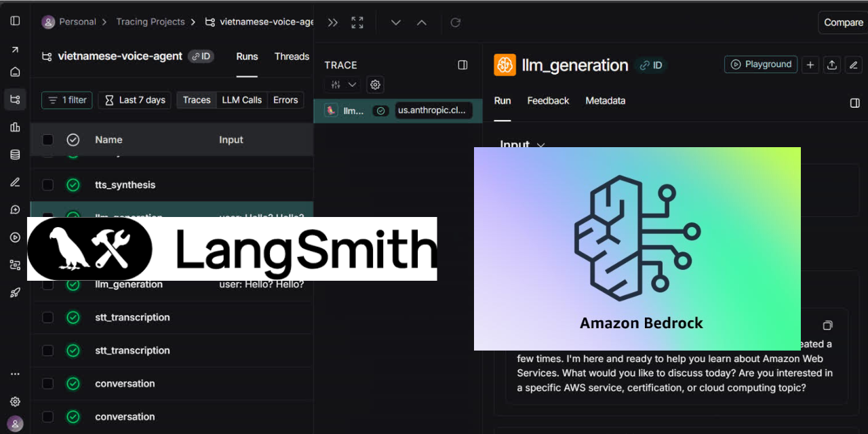The image size is (868, 434).
Task: Select the LLM Calls view tab
Action: pos(242,100)
